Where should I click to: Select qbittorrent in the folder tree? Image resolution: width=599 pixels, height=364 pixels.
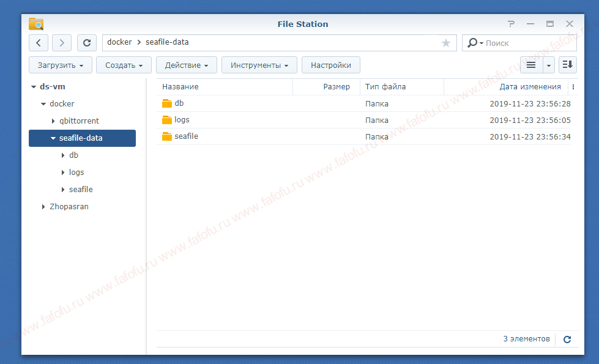coord(79,121)
